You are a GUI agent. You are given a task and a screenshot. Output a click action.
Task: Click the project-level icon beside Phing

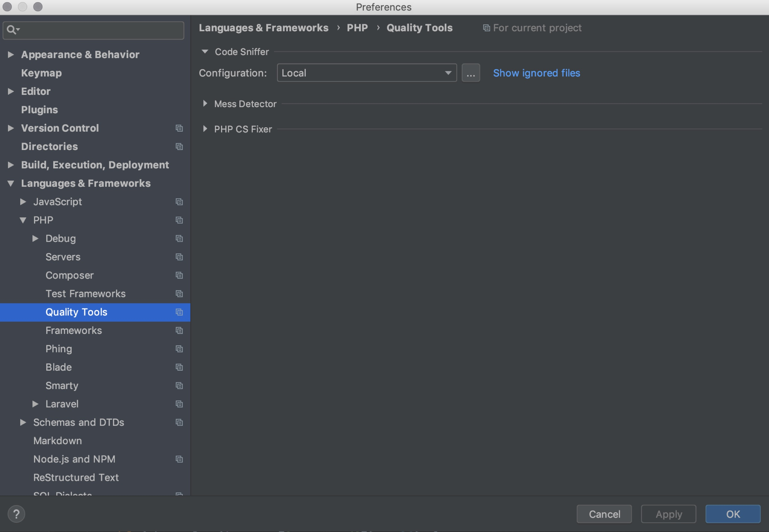179,349
